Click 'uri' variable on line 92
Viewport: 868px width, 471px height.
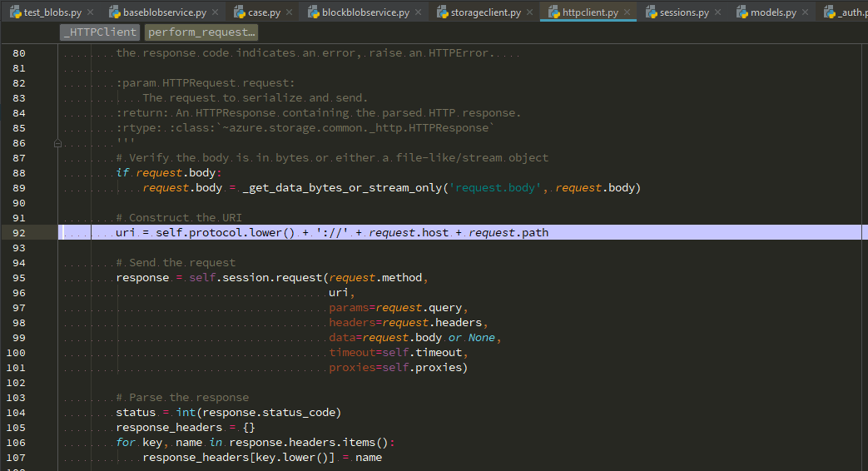pyautogui.click(x=126, y=232)
